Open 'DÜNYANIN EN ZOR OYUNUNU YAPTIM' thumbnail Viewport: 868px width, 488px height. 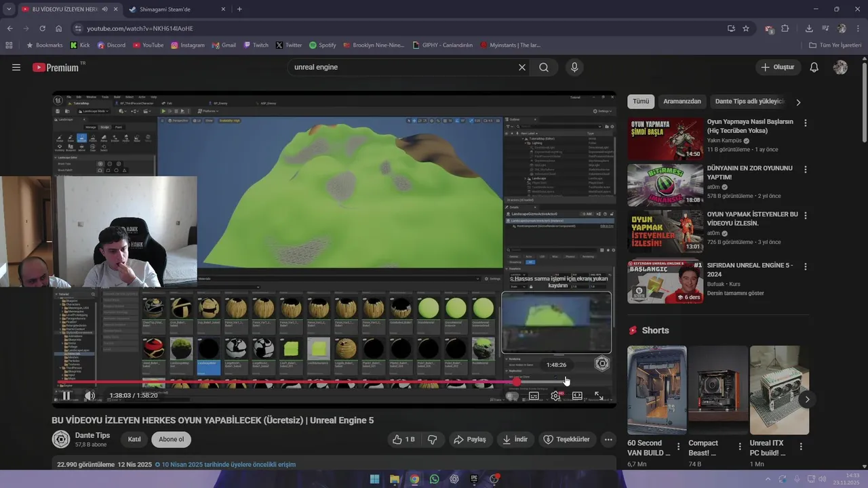(665, 185)
